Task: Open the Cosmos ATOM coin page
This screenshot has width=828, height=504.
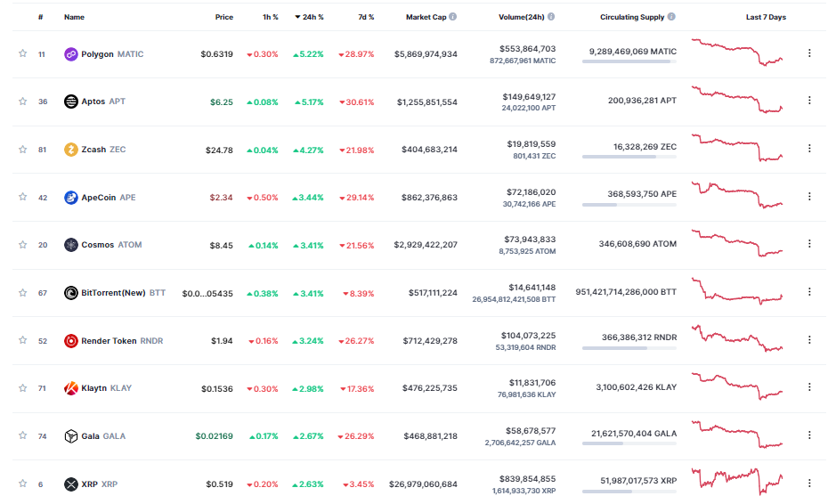Action: [x=111, y=245]
